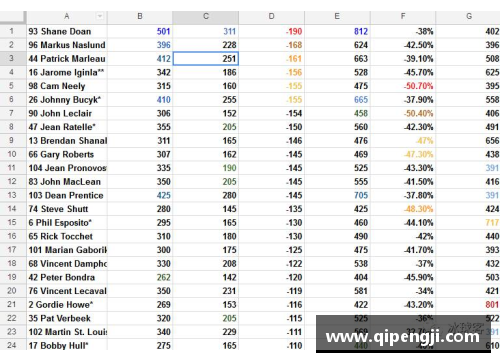Click the www.qipengji.com watermark link

click(x=403, y=337)
